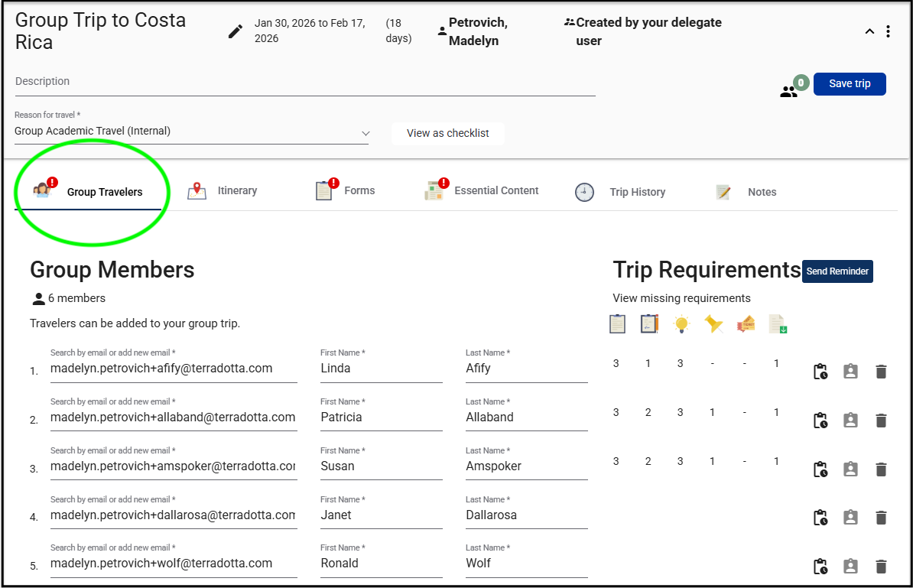Delete Ronald Wolf with trash icon
The height and width of the screenshot is (588, 913).
click(881, 567)
